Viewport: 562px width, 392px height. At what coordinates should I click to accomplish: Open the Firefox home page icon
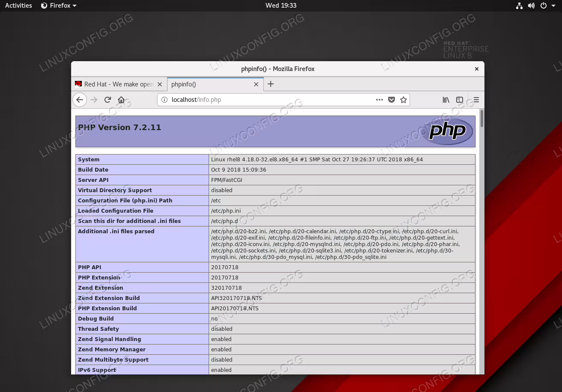(121, 100)
